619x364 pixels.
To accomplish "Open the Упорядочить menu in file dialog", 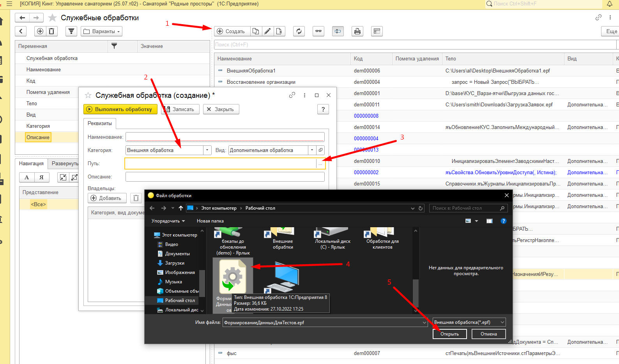I will (168, 221).
